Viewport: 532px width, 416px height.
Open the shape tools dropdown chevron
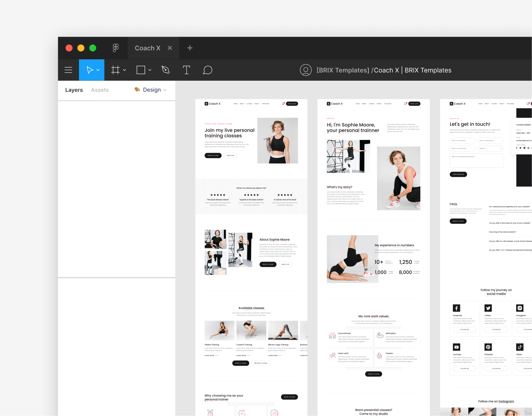(x=150, y=70)
